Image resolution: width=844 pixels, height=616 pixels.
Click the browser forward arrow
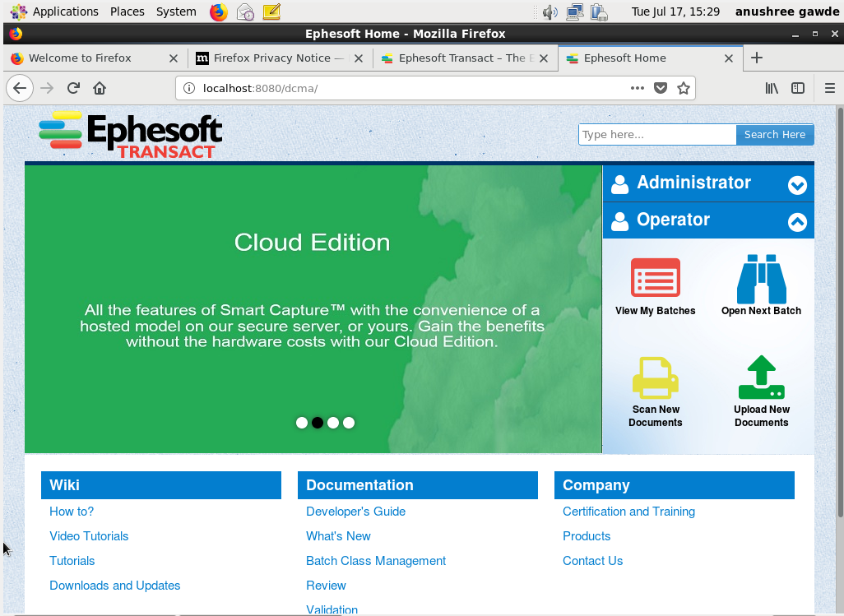(48, 88)
